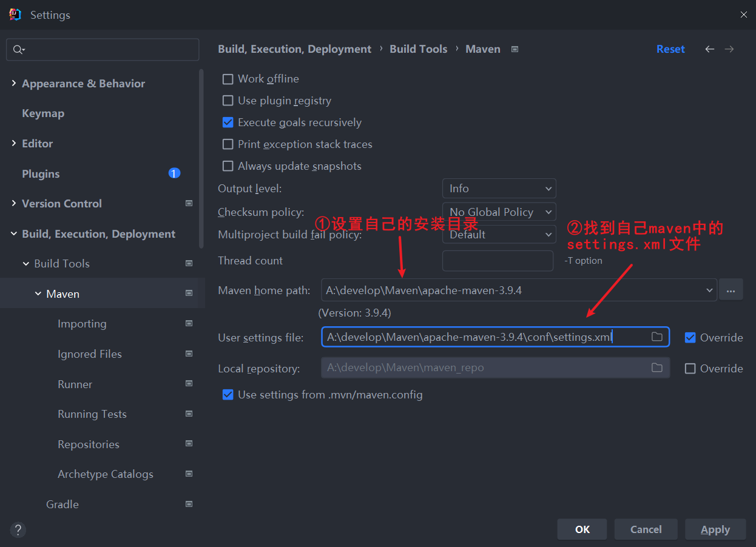Screen dimensions: 756x547
Task: Go forward with the right arrow icon
Action: (x=729, y=49)
